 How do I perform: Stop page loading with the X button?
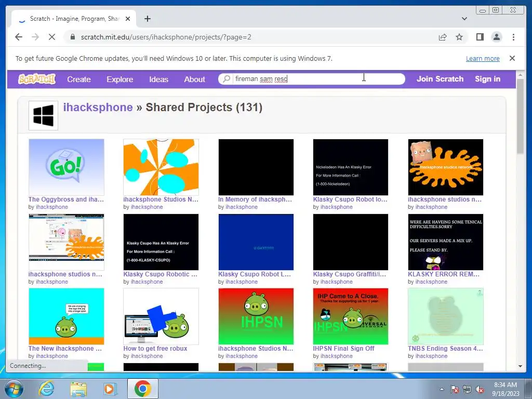[x=52, y=37]
